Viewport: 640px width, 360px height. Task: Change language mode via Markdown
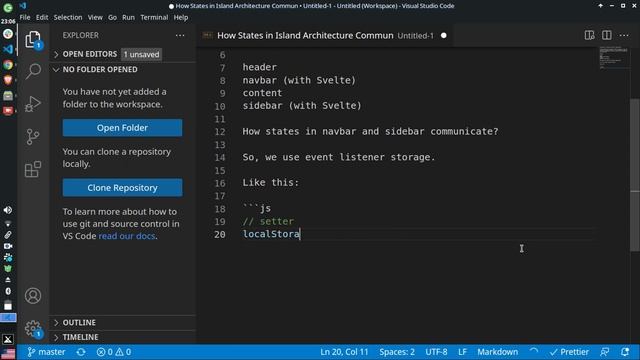(x=498, y=352)
